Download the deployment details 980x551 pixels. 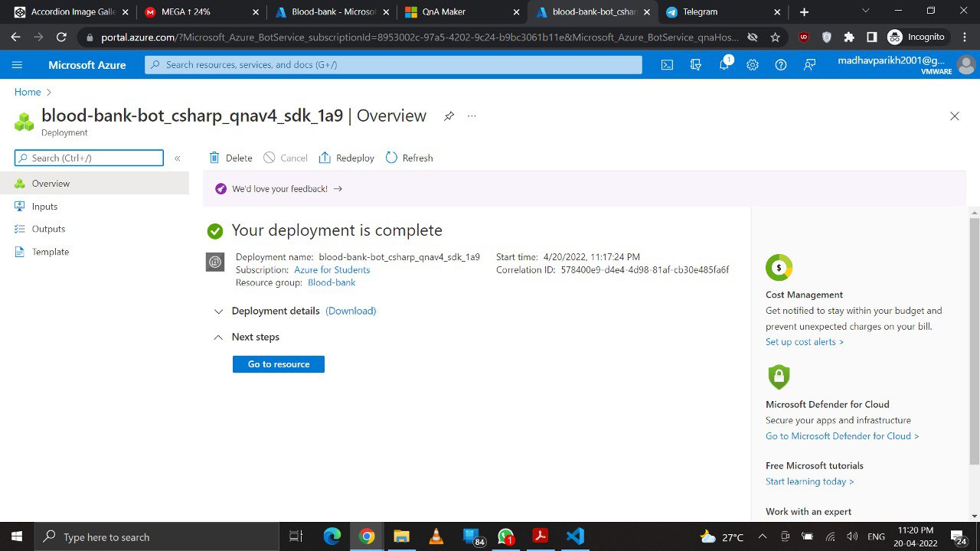[351, 311]
